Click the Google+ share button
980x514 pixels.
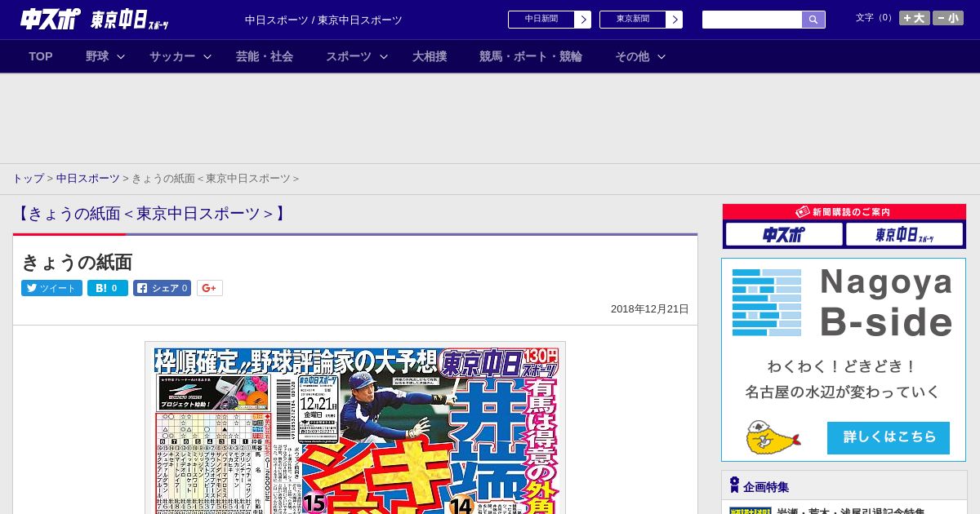pyautogui.click(x=210, y=288)
